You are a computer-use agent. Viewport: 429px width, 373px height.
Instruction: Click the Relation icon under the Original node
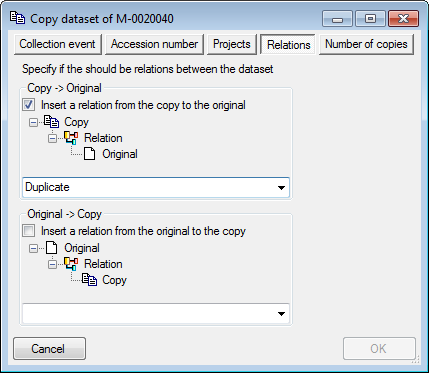71,264
